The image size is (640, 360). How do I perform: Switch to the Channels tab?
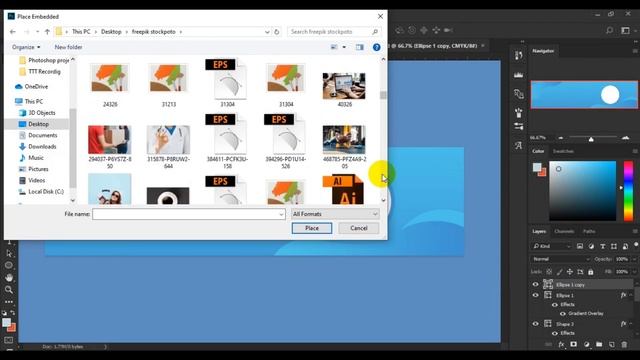click(x=564, y=231)
